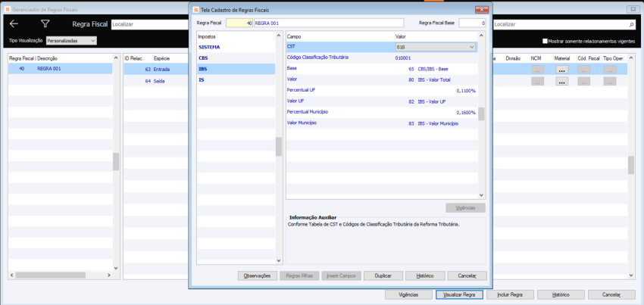This screenshot has height=305, width=644.
Task: Click the Impostos column header
Action: coord(236,36)
